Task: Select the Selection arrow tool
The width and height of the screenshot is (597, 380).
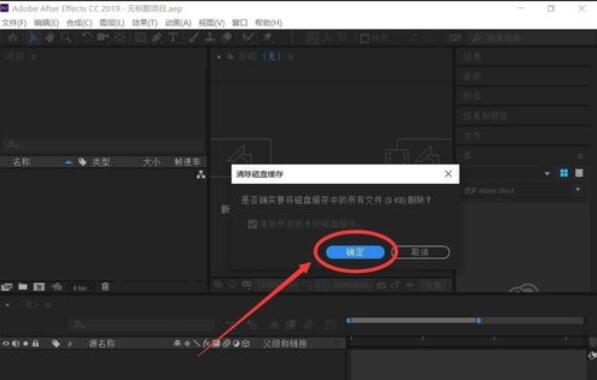Action: (34, 38)
